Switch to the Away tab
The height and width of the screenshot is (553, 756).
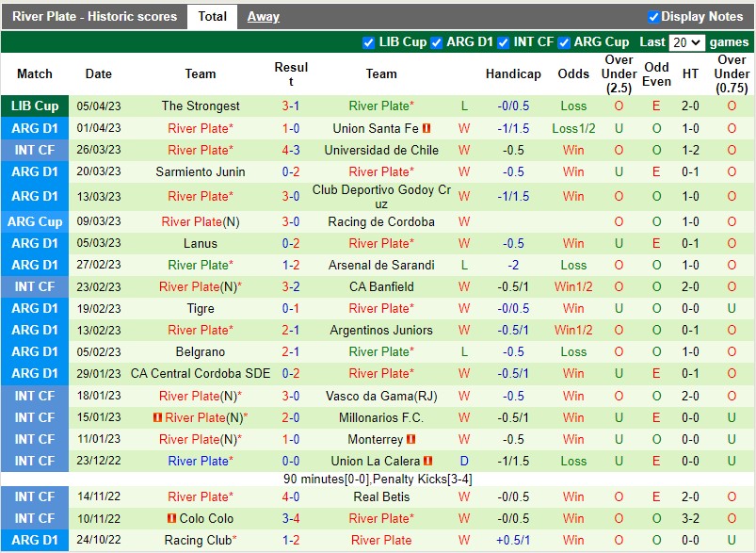pyautogui.click(x=264, y=17)
